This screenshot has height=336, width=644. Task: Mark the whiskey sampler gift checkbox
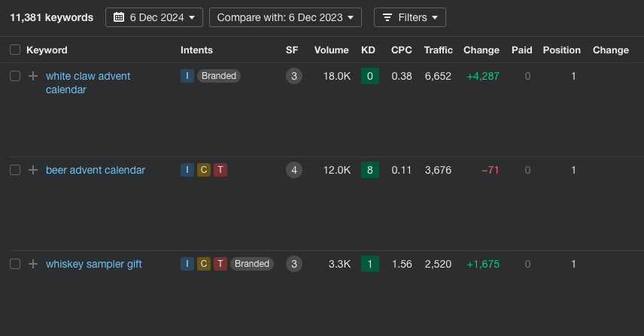(x=15, y=264)
